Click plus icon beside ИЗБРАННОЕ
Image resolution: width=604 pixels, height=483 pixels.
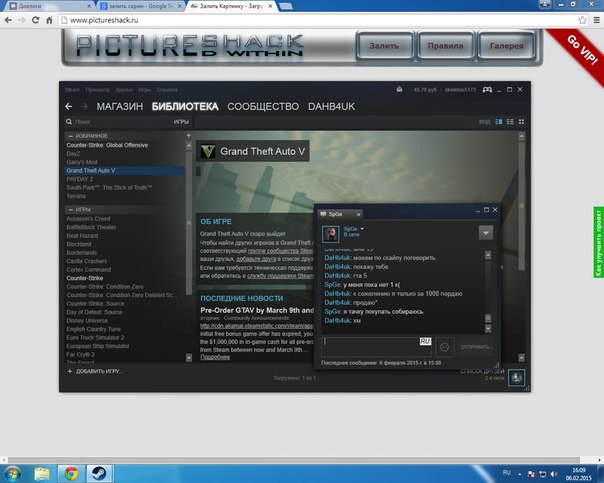tap(188, 136)
